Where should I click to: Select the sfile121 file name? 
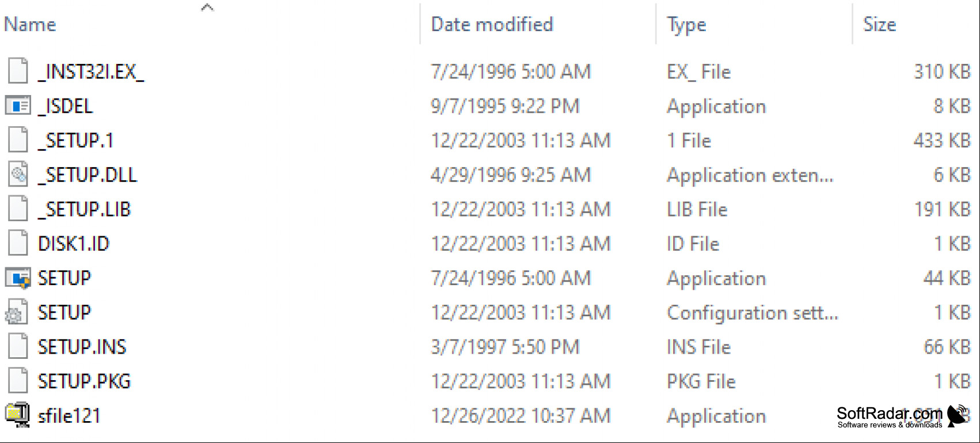coord(69,415)
